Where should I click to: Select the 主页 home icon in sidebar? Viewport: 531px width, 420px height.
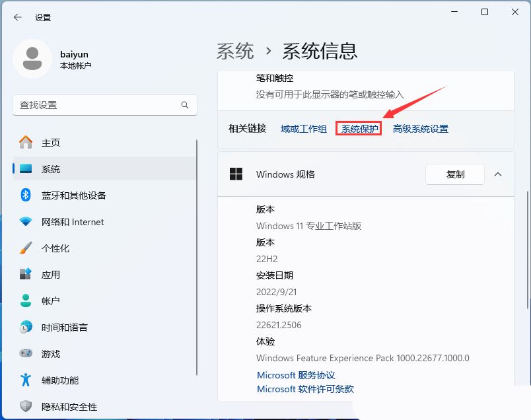(24, 142)
